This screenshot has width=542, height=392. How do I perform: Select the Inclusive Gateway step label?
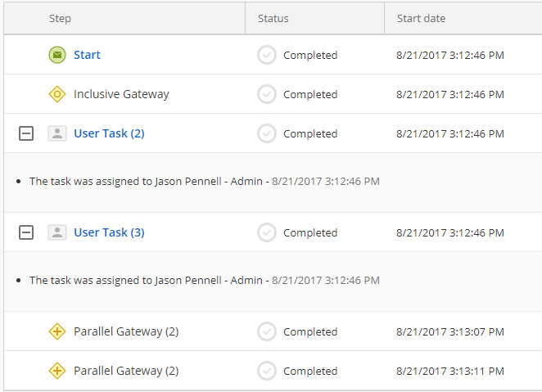[121, 94]
